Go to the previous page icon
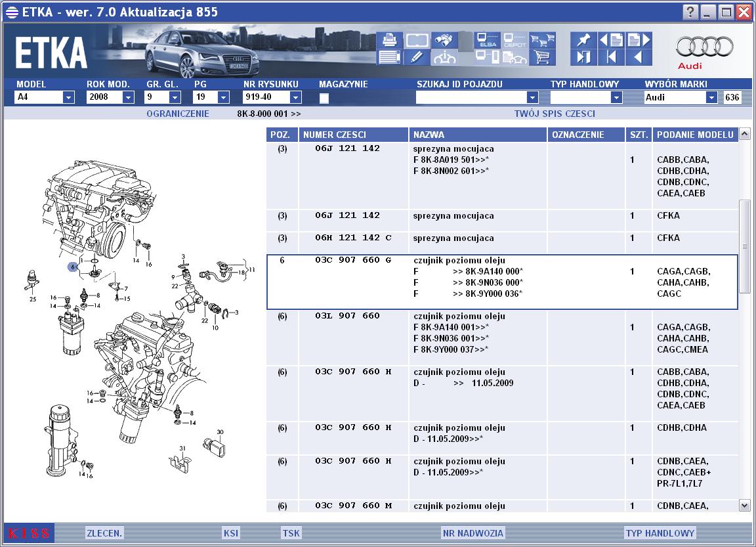Image resolution: width=756 pixels, height=547 pixels. [x=611, y=40]
